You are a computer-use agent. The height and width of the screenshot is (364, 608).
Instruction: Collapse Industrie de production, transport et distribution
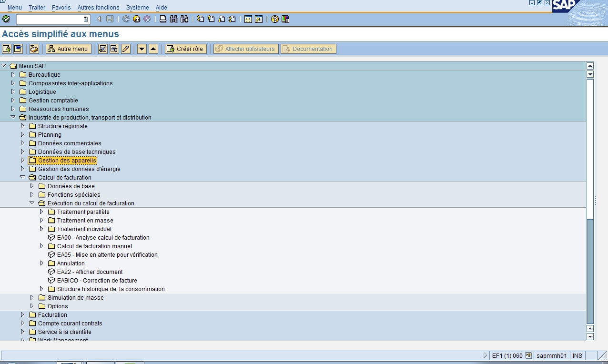pos(13,117)
